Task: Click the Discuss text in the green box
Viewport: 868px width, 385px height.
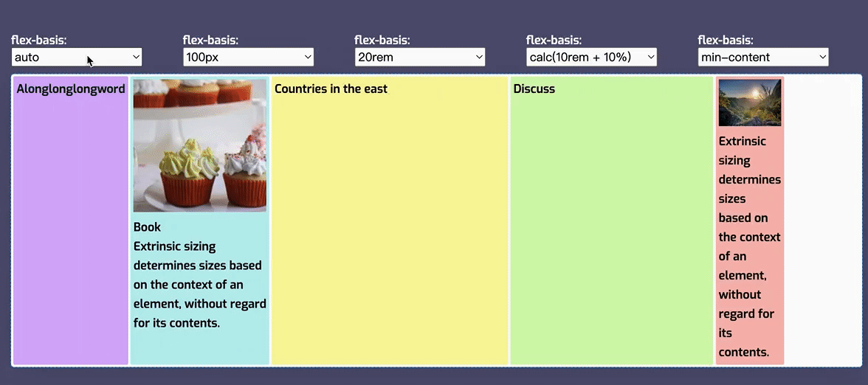Action: coord(534,89)
